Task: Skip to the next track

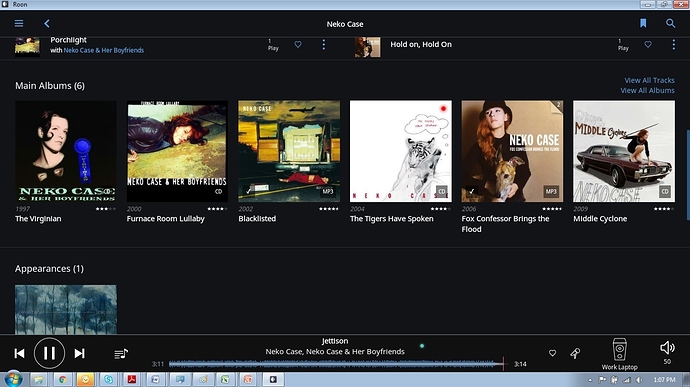Action: [79, 353]
